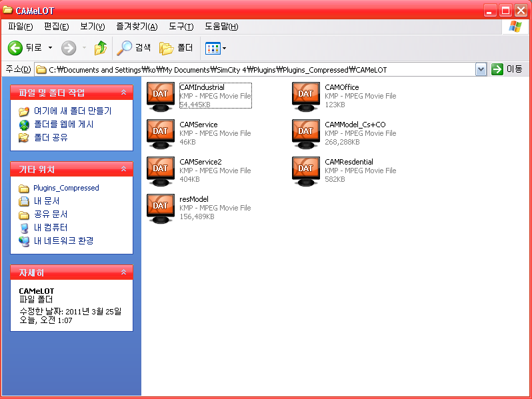
Task: Click the green 이동 go arrow
Action: pos(497,69)
